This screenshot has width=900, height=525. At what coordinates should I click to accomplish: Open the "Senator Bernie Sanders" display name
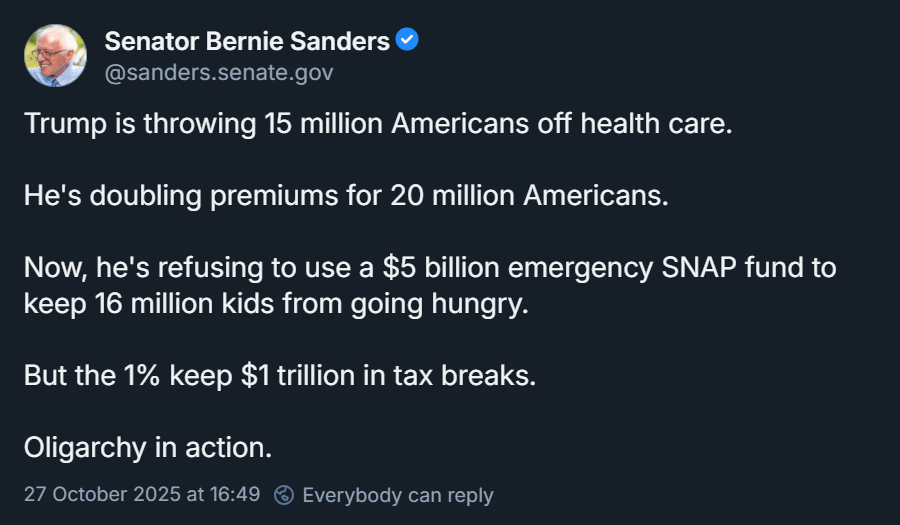(x=247, y=42)
